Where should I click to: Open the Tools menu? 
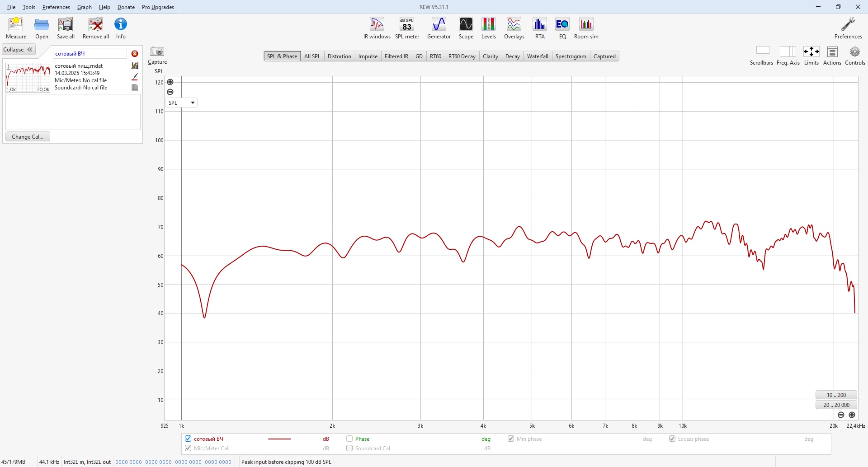point(29,7)
